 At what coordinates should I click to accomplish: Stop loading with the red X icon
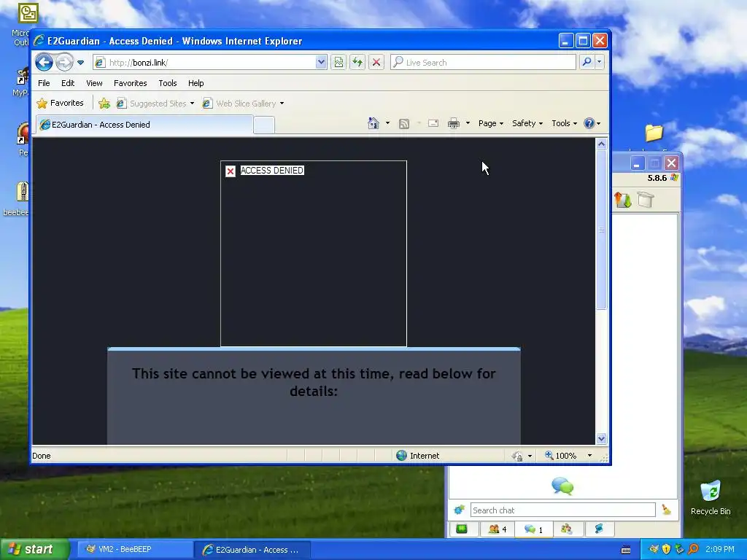tap(376, 63)
